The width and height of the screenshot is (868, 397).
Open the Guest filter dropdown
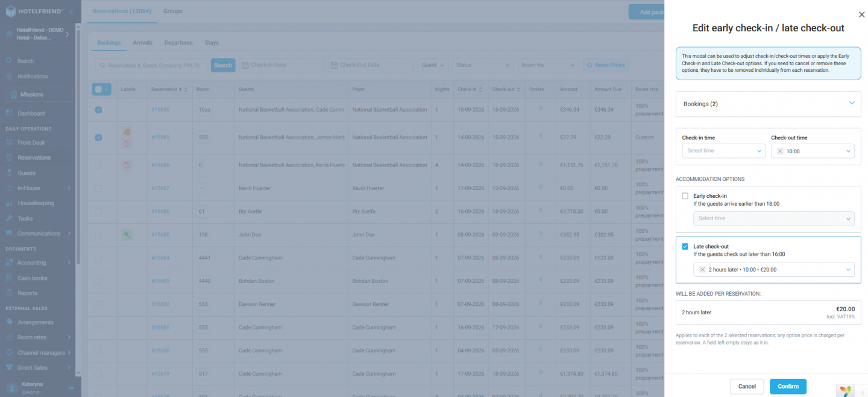coord(433,65)
